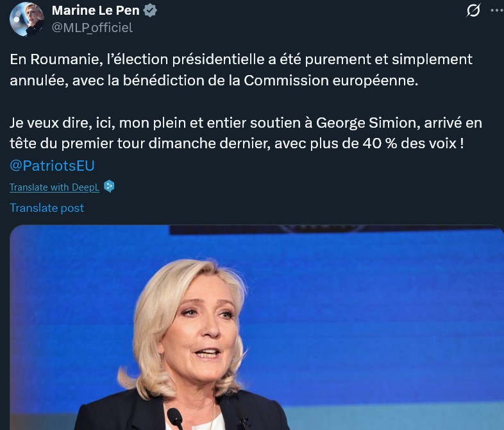Screen dimensions: 504x430
Task: Click the DeepL logo icon
Action: tap(109, 186)
